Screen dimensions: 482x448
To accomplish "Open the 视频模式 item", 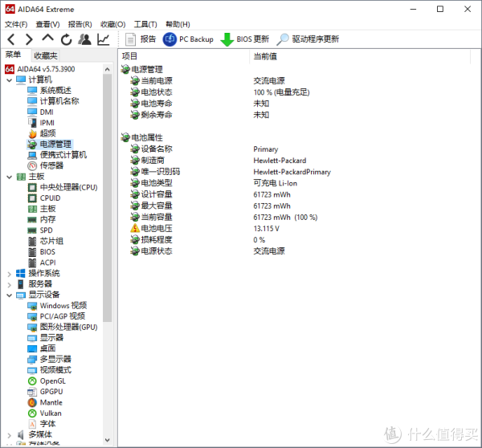I will click(50, 370).
